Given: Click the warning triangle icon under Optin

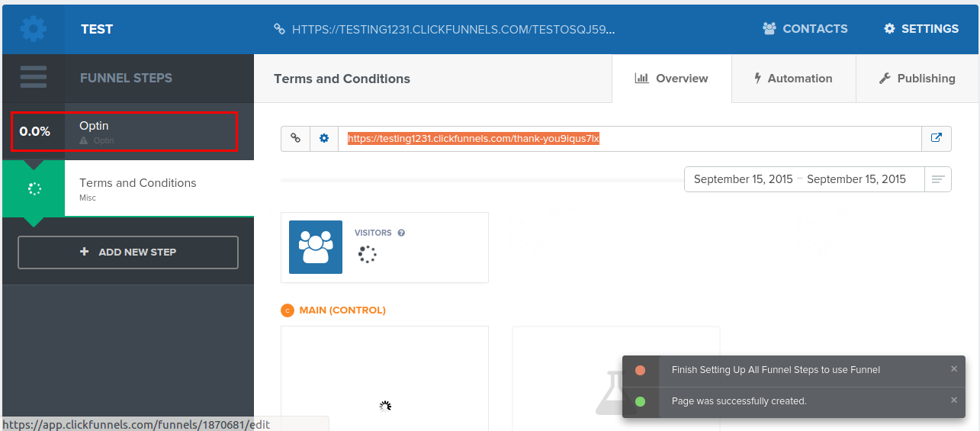Looking at the screenshot, I should [x=84, y=141].
